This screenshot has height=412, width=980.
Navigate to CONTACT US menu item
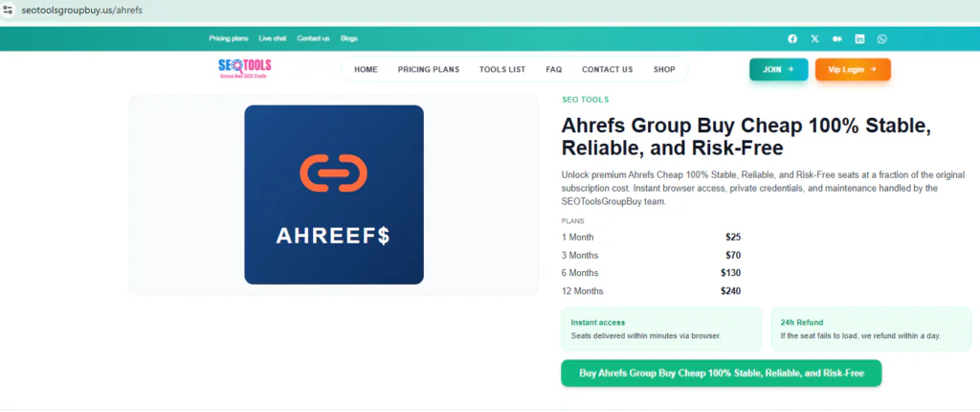pyautogui.click(x=607, y=69)
